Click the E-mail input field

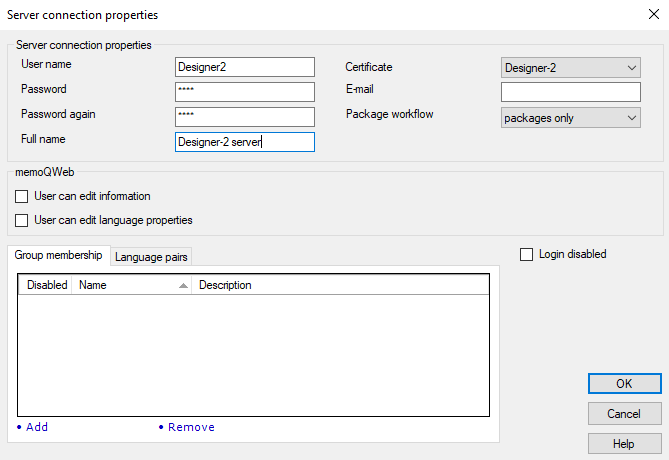[570, 92]
